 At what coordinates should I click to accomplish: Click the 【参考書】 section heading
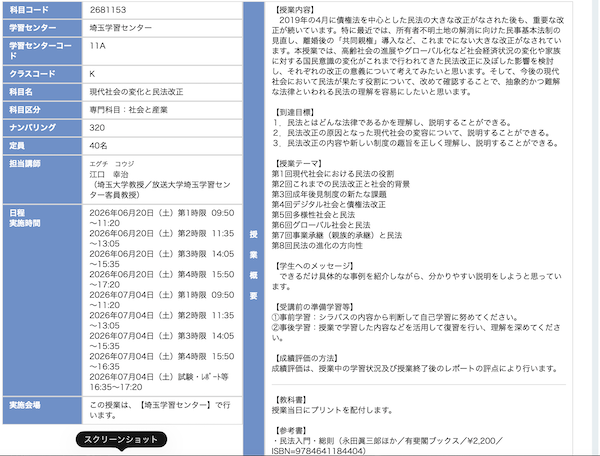(x=290, y=431)
